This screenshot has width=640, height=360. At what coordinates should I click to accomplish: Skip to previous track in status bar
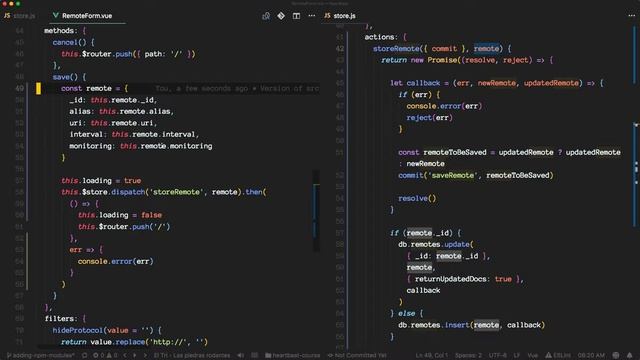click(x=125, y=356)
